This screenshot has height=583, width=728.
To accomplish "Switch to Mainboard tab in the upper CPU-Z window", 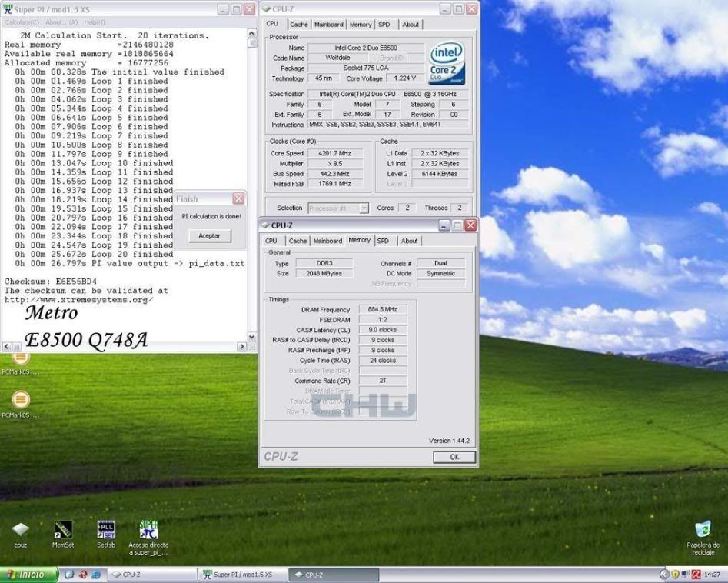I will click(x=329, y=25).
